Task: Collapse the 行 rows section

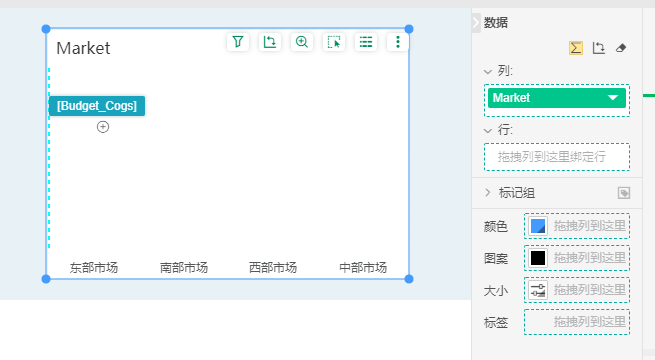Action: [x=487, y=131]
